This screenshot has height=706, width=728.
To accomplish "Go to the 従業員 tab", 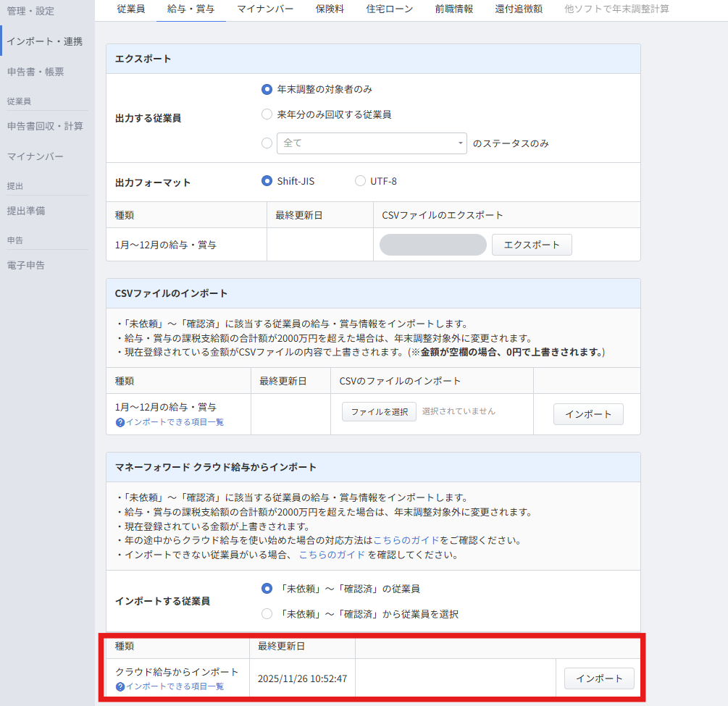I will 130,9.
